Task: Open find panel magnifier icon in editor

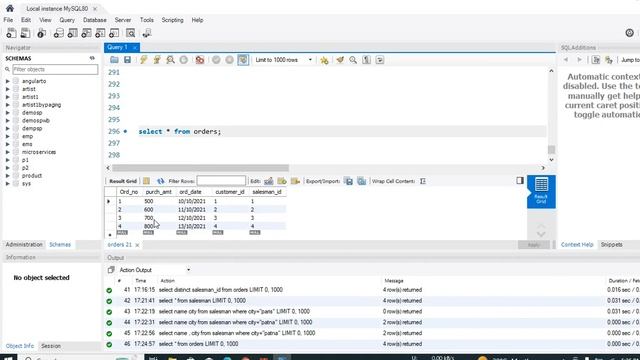Action: point(353,60)
